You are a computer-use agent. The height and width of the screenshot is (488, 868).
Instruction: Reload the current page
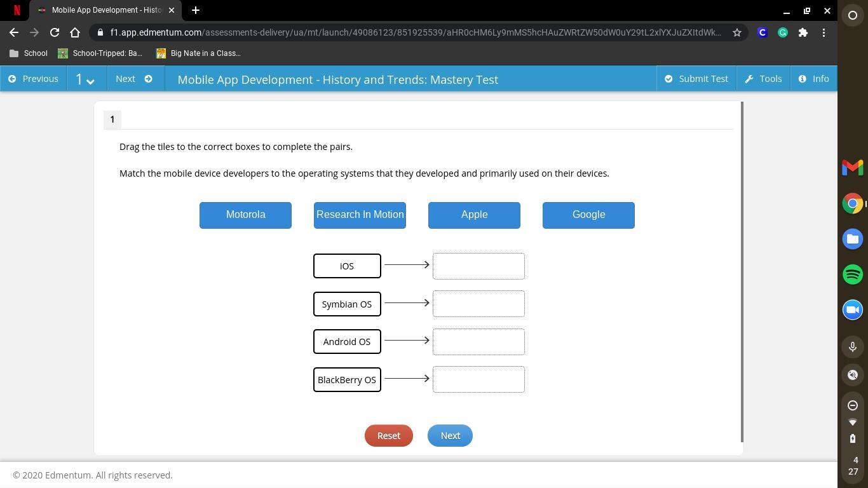tap(55, 32)
